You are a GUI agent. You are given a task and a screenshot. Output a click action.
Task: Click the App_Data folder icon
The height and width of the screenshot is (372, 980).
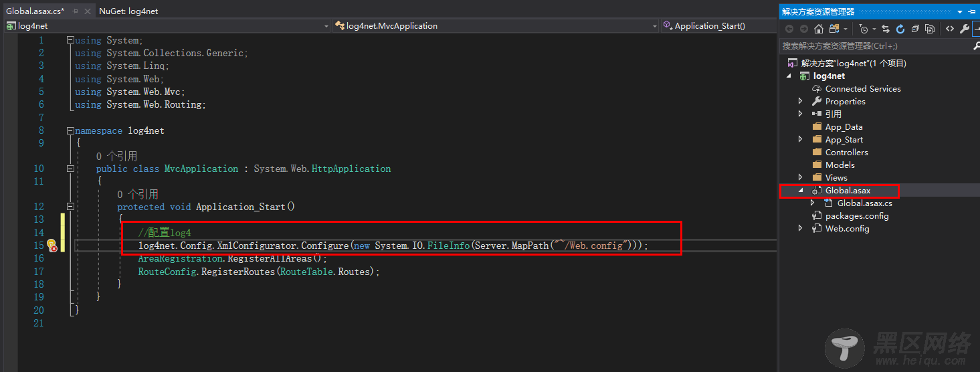[817, 126]
